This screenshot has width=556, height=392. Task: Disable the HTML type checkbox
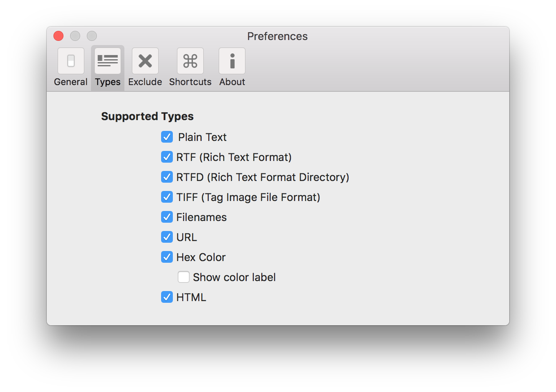(x=167, y=297)
